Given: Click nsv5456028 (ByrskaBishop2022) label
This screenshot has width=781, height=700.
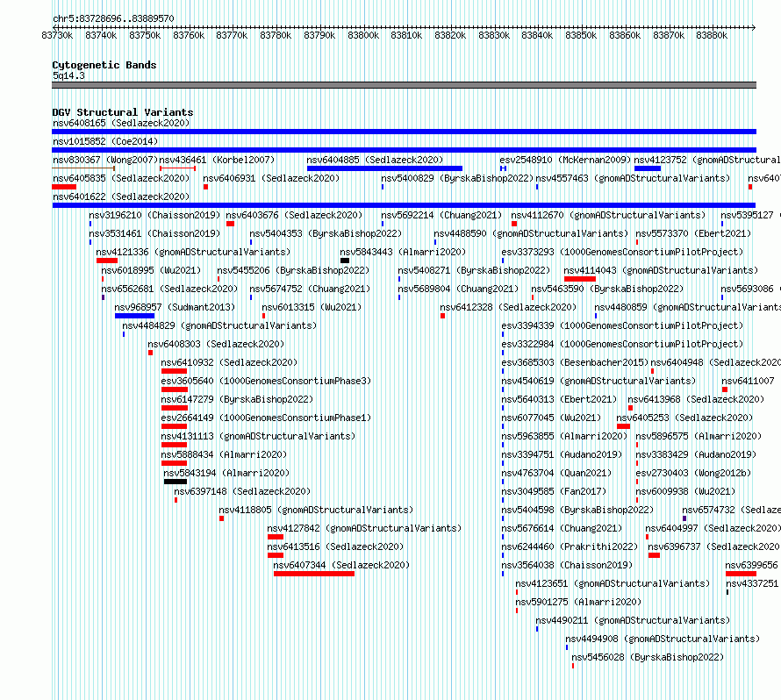Looking at the screenshot, I should (648, 657).
